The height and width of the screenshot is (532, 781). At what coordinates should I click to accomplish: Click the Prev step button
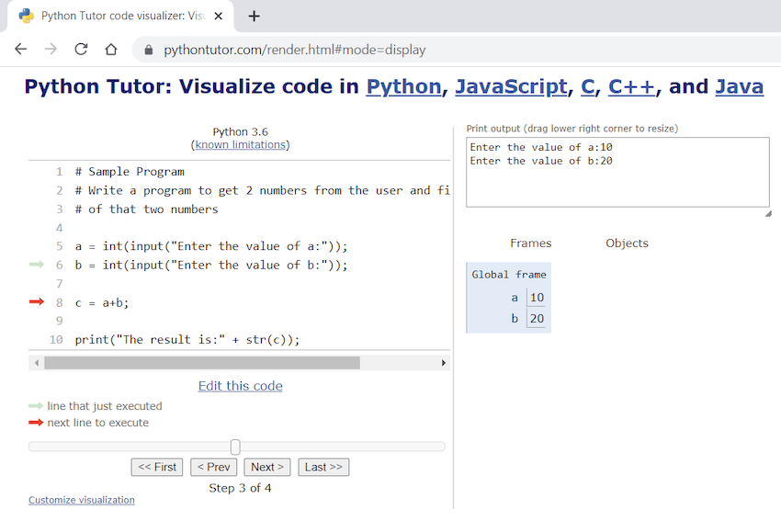click(x=214, y=468)
